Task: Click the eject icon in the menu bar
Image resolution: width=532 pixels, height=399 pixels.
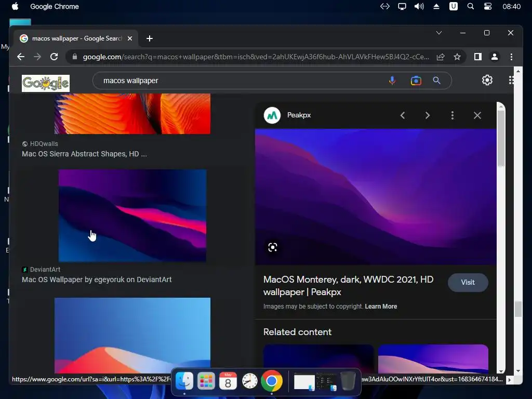Action: click(x=436, y=6)
